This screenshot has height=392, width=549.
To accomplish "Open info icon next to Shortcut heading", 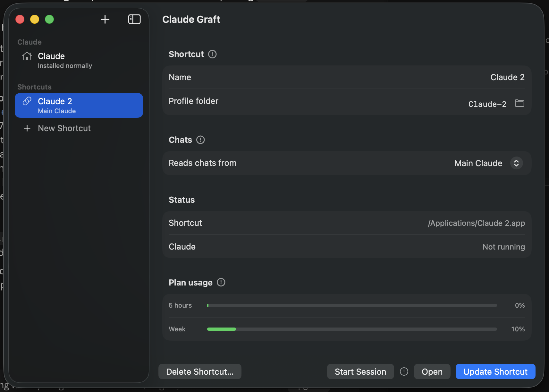I will coord(212,54).
